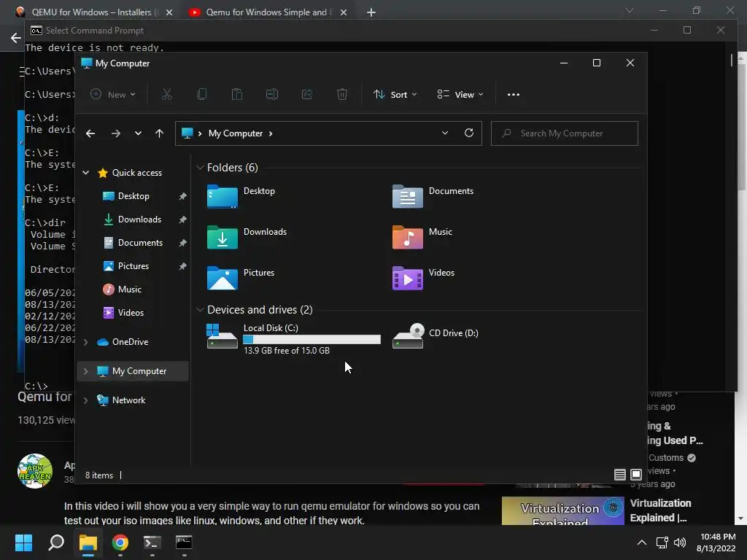
Task: Click APK Heaven channel avatar
Action: click(34, 471)
